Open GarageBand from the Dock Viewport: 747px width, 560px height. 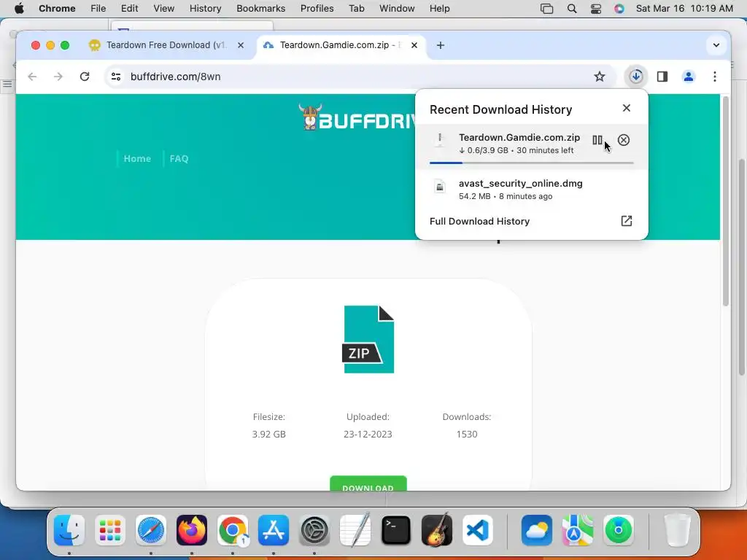point(437,530)
